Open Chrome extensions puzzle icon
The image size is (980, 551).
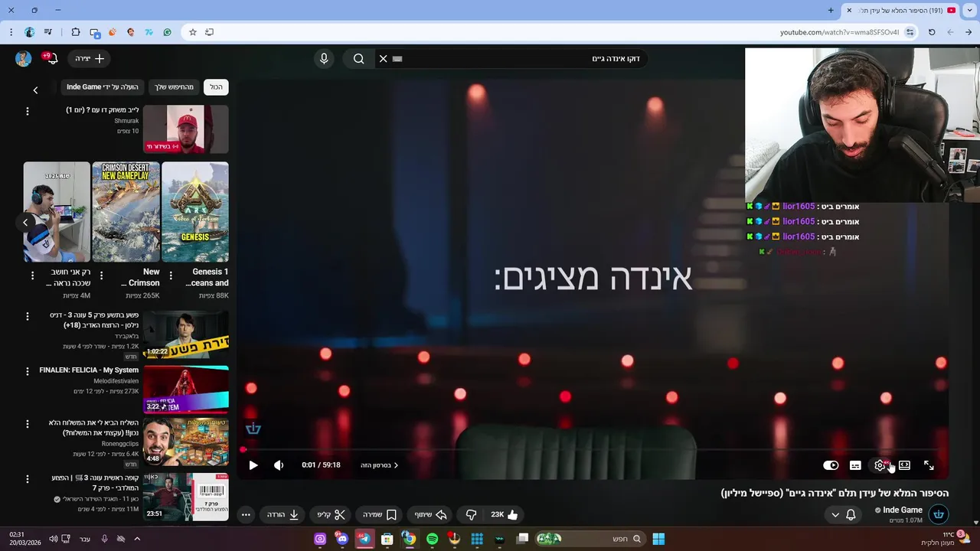coord(75,32)
